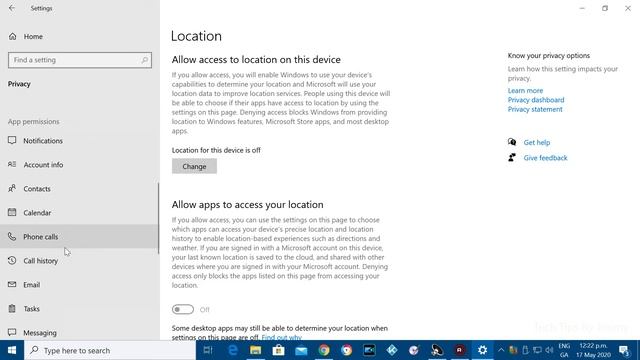Click the Account info icon in sidebar
The height and width of the screenshot is (360, 640).
pos(12,164)
